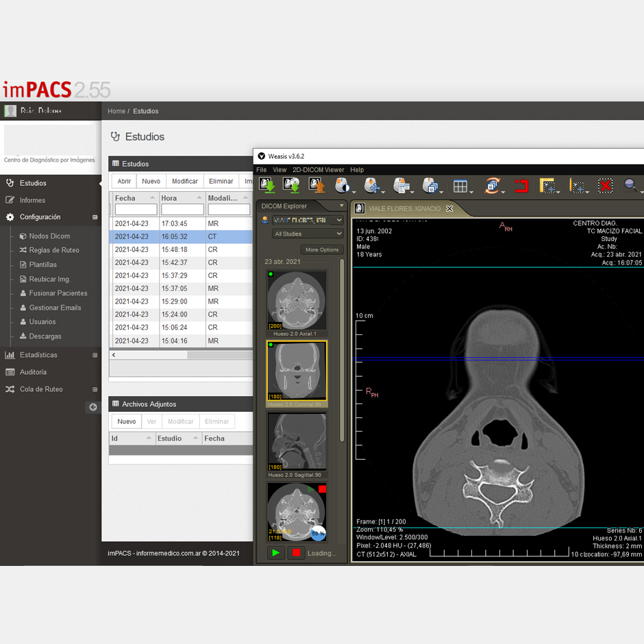
Task: Click the synchronize views toolbar icon
Action: click(492, 186)
